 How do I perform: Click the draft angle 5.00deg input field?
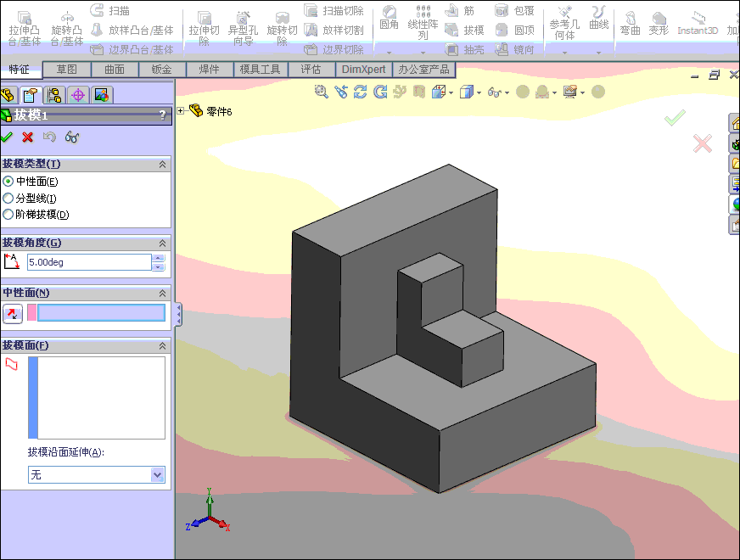click(89, 262)
